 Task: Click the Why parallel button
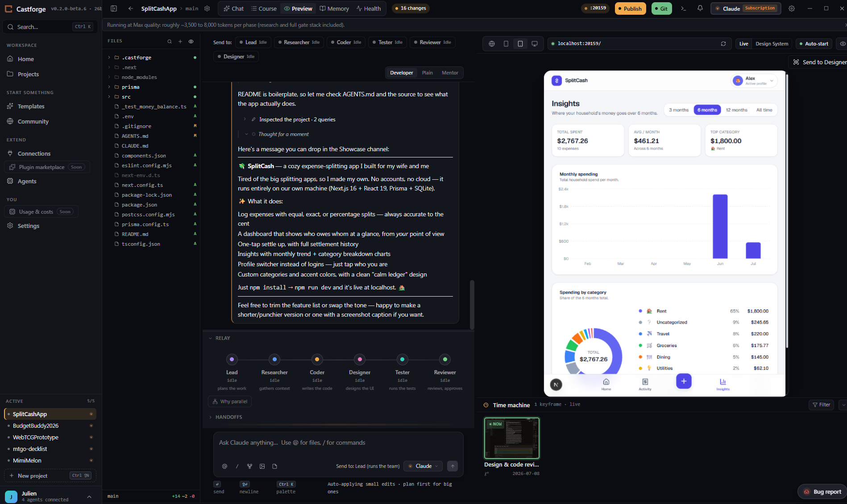coord(230,401)
